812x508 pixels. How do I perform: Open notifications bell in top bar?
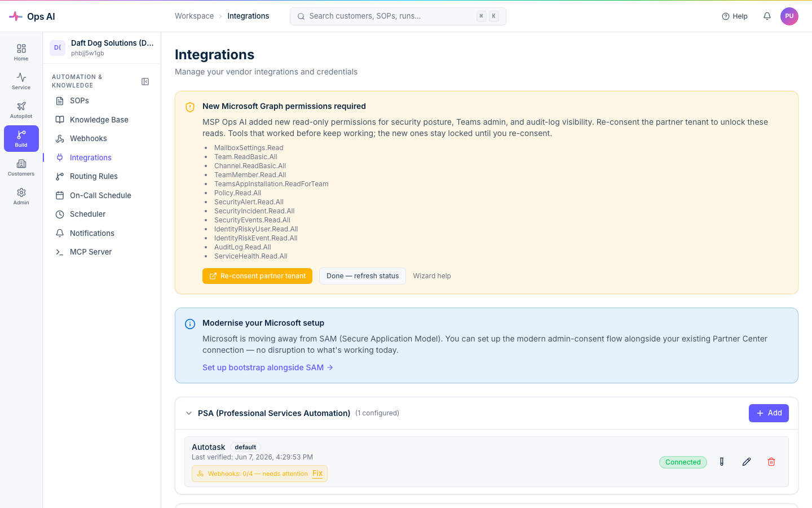(767, 16)
